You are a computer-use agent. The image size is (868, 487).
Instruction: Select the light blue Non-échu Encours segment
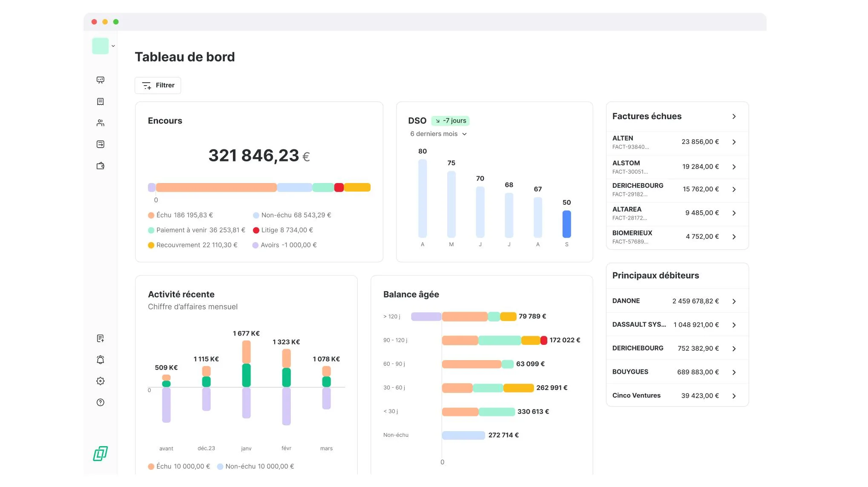(295, 188)
